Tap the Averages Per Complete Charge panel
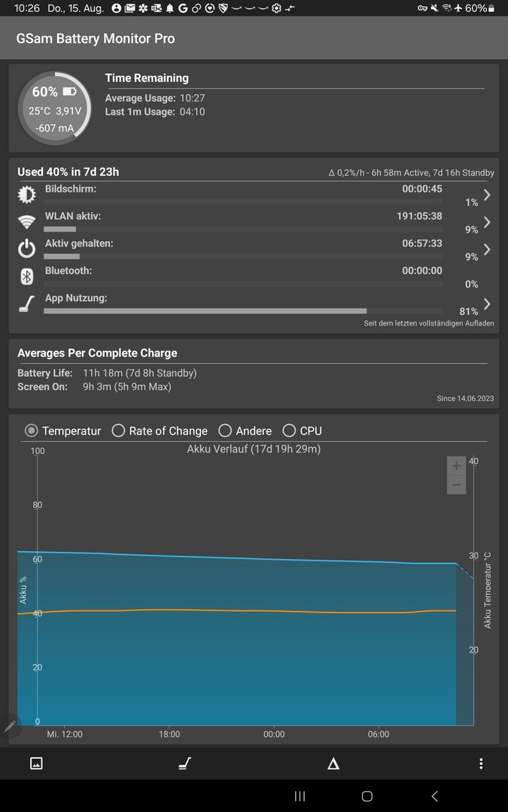Image resolution: width=508 pixels, height=812 pixels. (254, 372)
